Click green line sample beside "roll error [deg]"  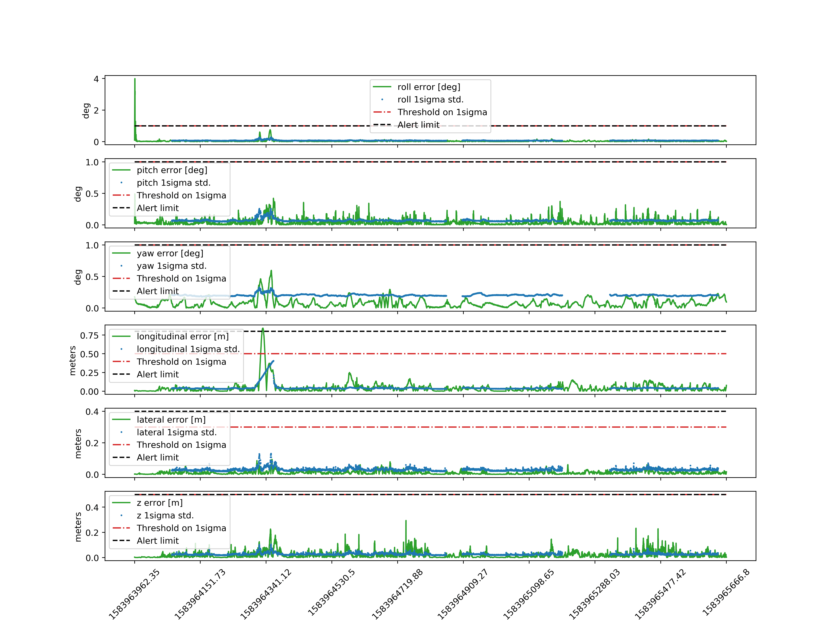click(x=382, y=87)
